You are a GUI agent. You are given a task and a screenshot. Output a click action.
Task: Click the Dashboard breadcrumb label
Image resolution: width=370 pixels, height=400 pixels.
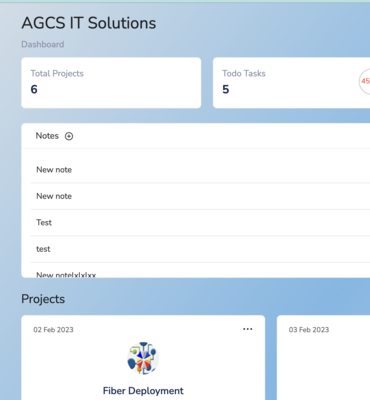coord(43,44)
